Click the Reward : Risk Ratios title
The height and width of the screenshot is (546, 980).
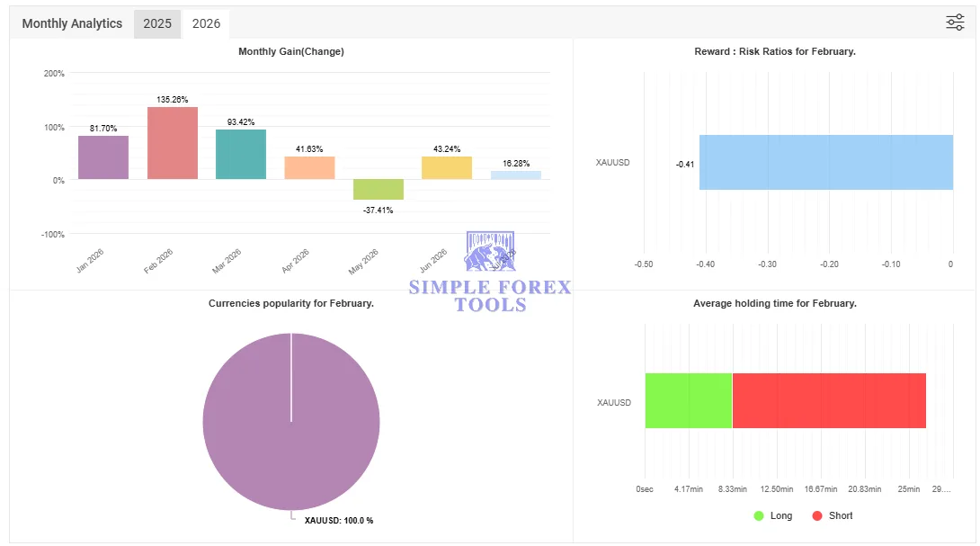tap(775, 51)
